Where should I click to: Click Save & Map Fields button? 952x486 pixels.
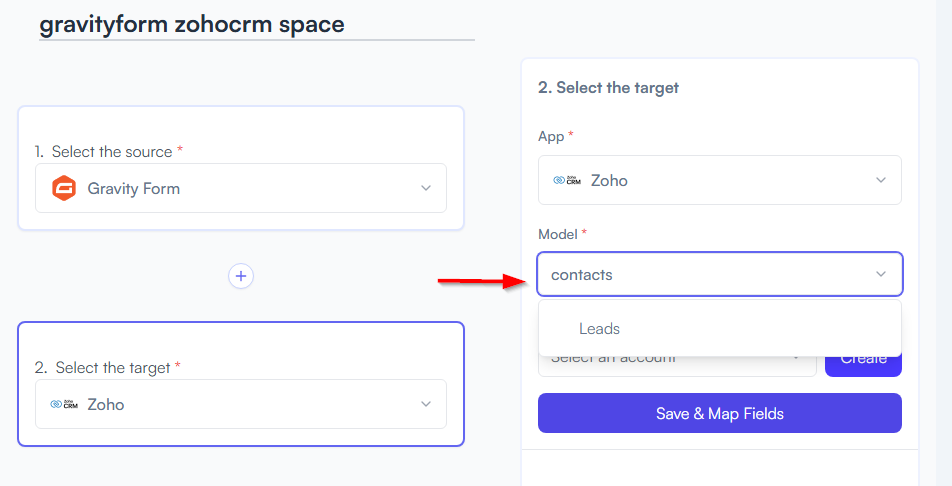(720, 413)
